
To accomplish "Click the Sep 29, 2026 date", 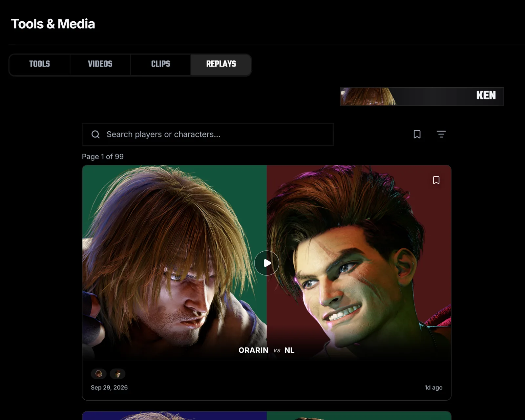I will (109, 388).
